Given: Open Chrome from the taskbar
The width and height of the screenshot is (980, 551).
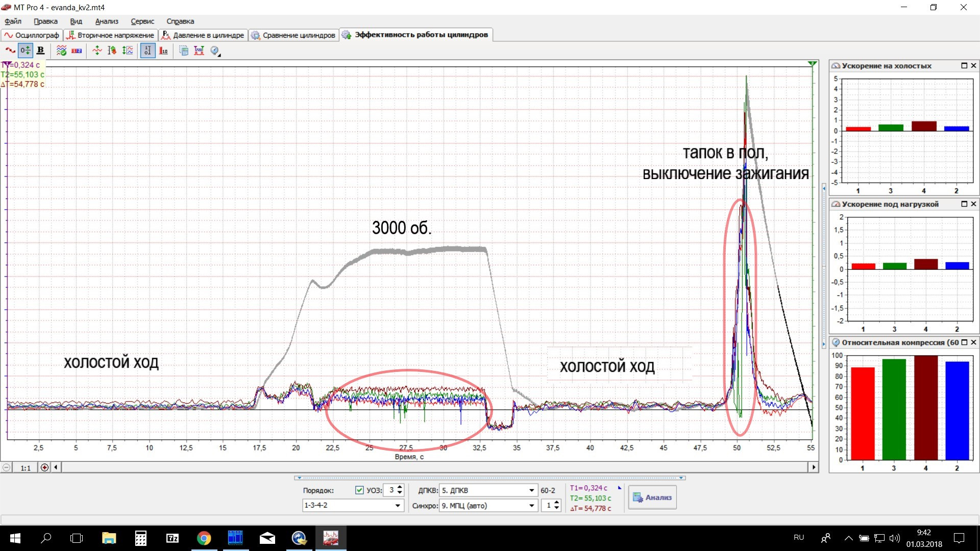Looking at the screenshot, I should pos(204,538).
